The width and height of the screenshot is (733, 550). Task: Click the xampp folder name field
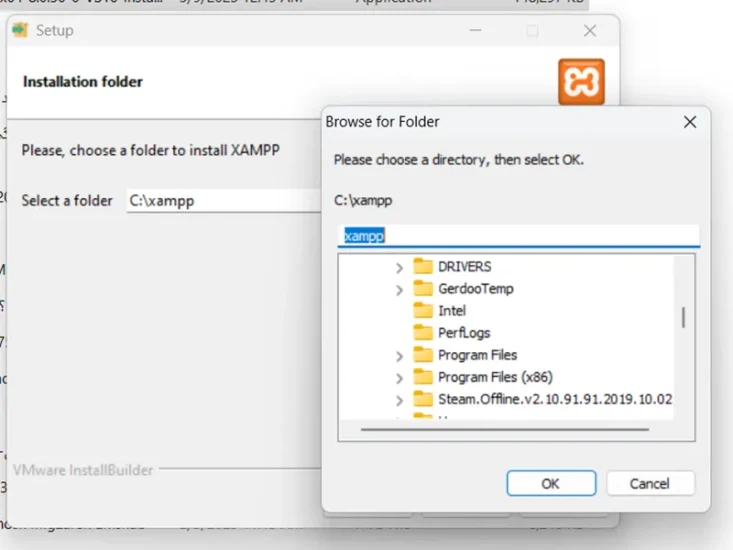pyautogui.click(x=518, y=236)
